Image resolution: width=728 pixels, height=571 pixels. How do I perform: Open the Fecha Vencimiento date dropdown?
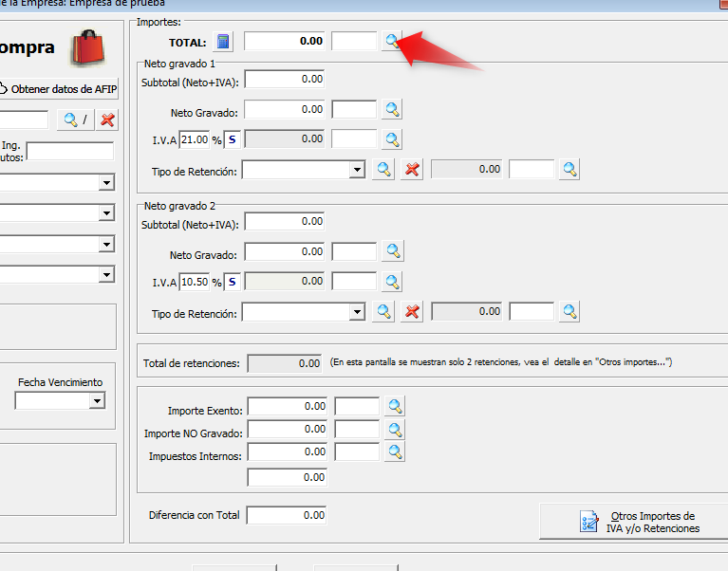[96, 401]
